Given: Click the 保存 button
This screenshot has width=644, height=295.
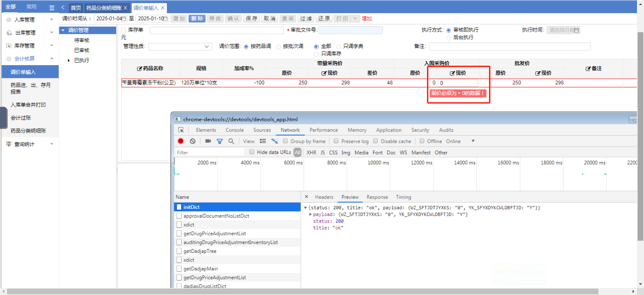Looking at the screenshot, I should [252, 18].
